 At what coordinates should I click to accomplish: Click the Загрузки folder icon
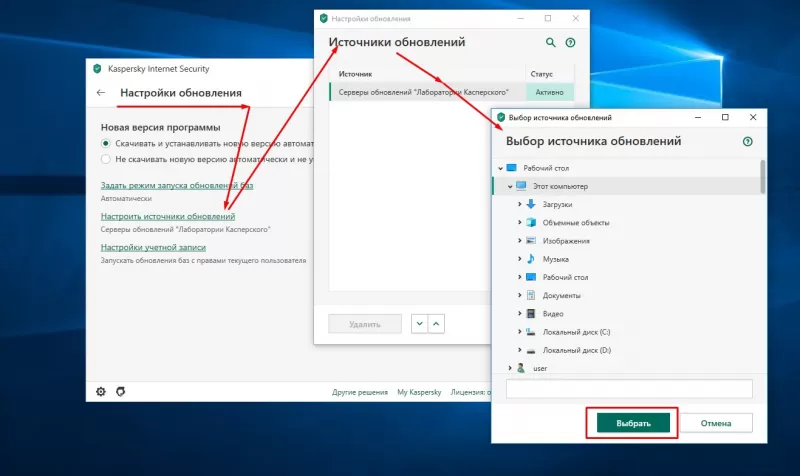coord(531,204)
